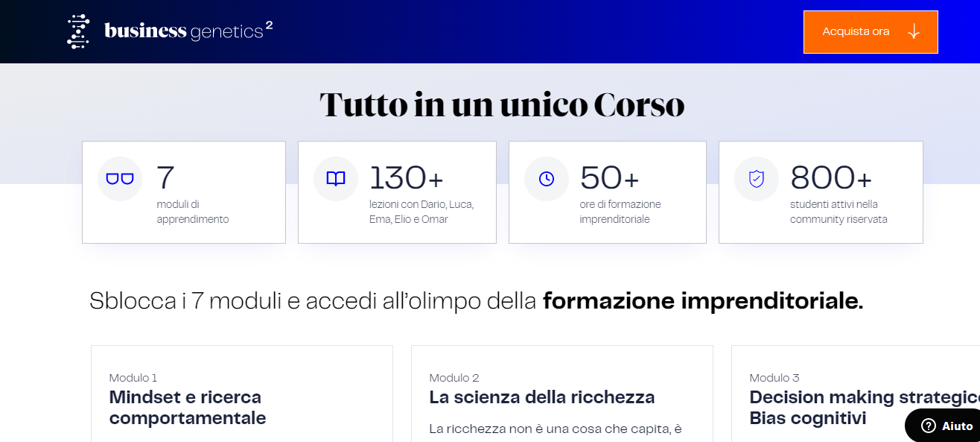Click the Tutto in un unico Corso heading
Screen dimensions: 980x442
tap(502, 105)
